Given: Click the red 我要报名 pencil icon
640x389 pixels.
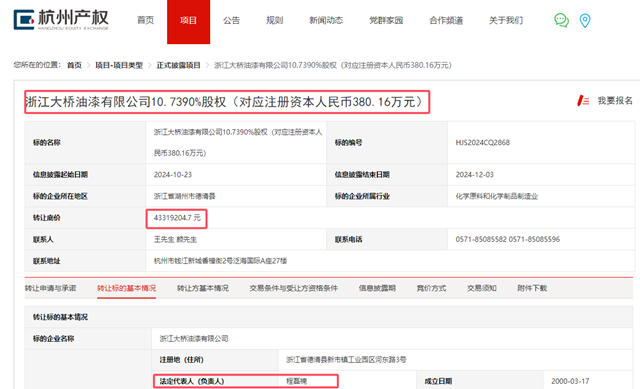Looking at the screenshot, I should 583,100.
